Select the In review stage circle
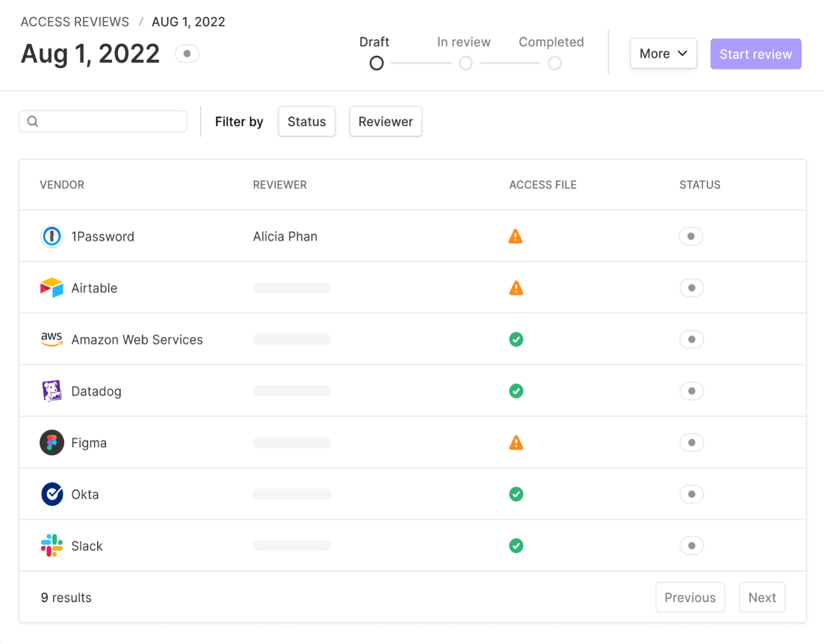 [465, 63]
